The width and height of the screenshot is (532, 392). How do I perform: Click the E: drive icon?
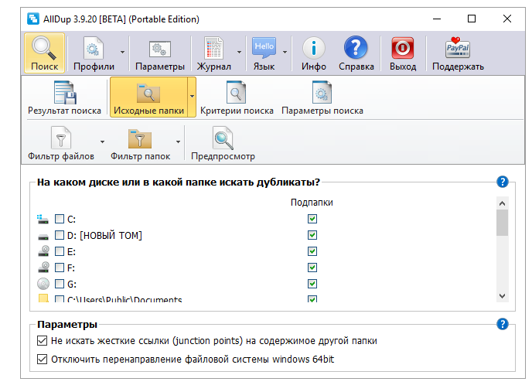click(43, 251)
